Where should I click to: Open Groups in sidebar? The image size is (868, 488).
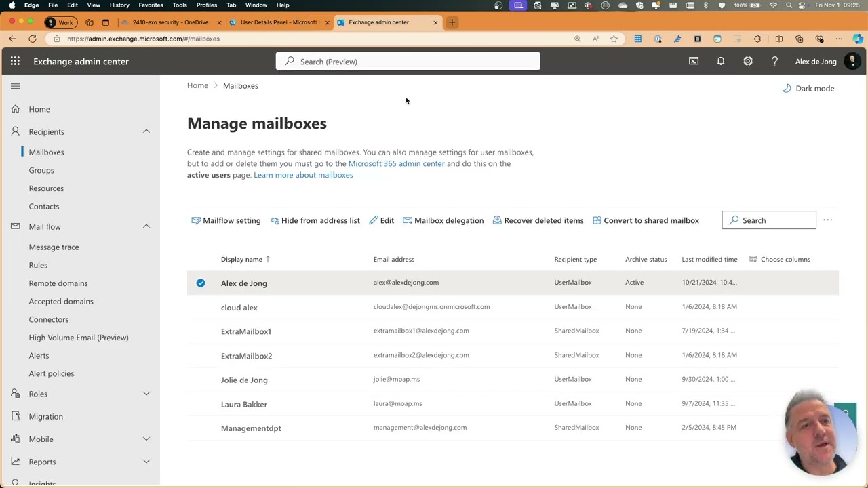41,170
